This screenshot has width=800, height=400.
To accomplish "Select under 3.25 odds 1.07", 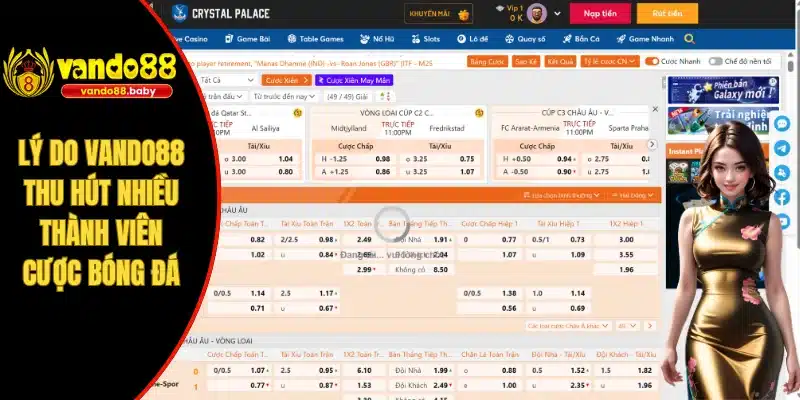I will point(440,172).
